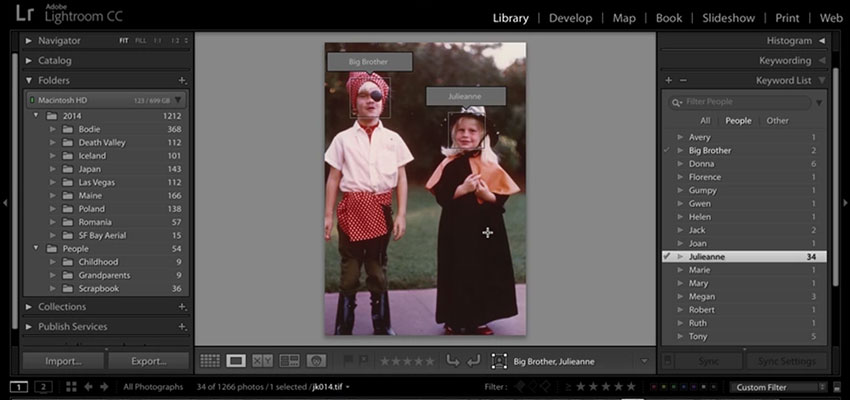The width and height of the screenshot is (850, 400).
Task: Click the Export button
Action: click(148, 361)
